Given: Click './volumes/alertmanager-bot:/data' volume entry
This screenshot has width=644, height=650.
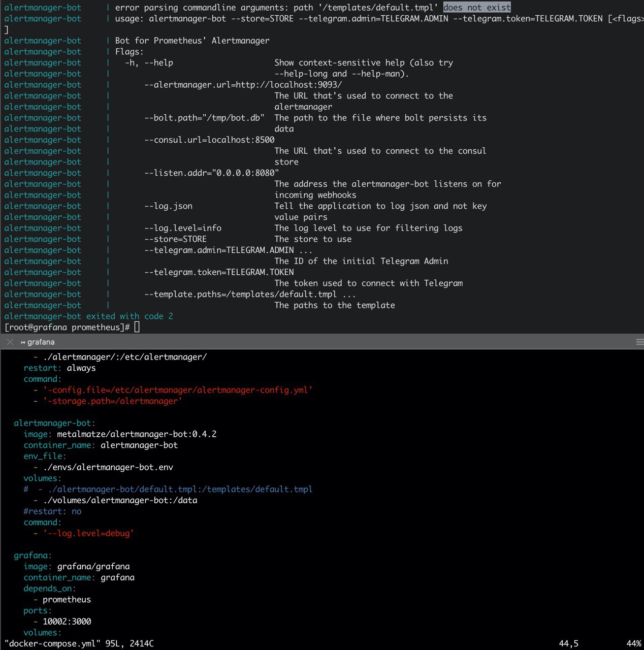Looking at the screenshot, I should coord(120,500).
